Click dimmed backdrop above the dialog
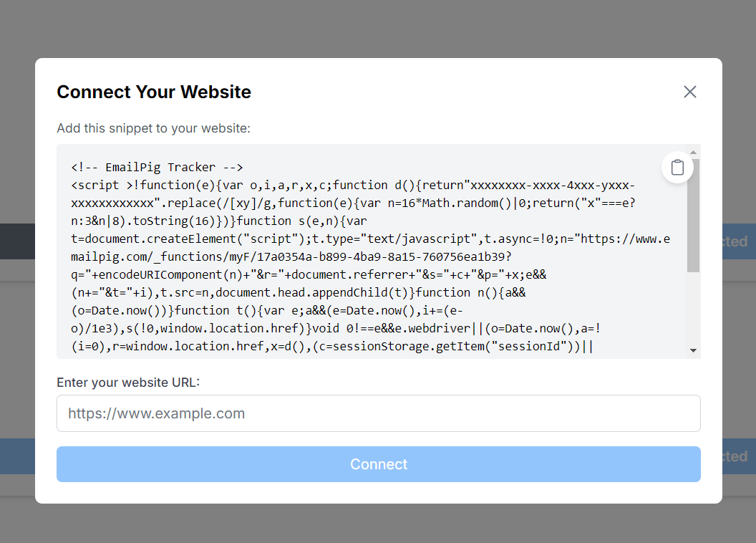 click(378, 29)
